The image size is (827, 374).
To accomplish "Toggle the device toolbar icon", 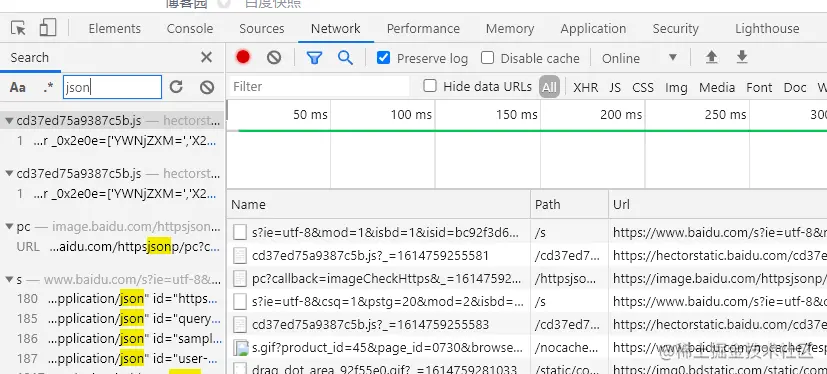I will 47,28.
